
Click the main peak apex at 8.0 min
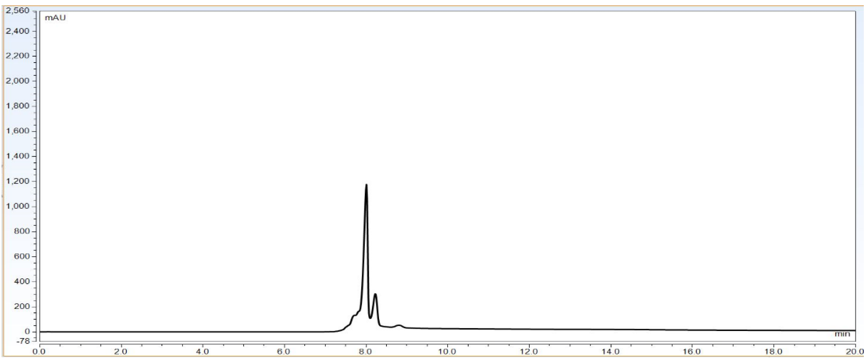pos(366,185)
